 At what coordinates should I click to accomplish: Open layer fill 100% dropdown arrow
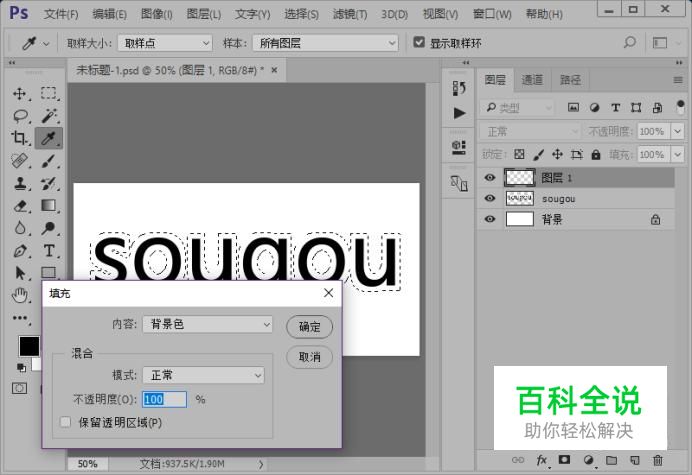[677, 155]
